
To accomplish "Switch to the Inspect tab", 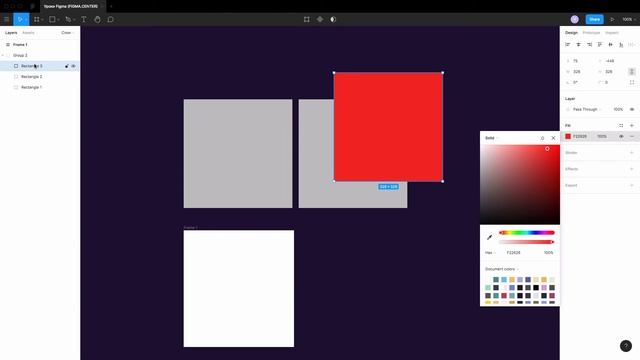I will click(x=611, y=33).
